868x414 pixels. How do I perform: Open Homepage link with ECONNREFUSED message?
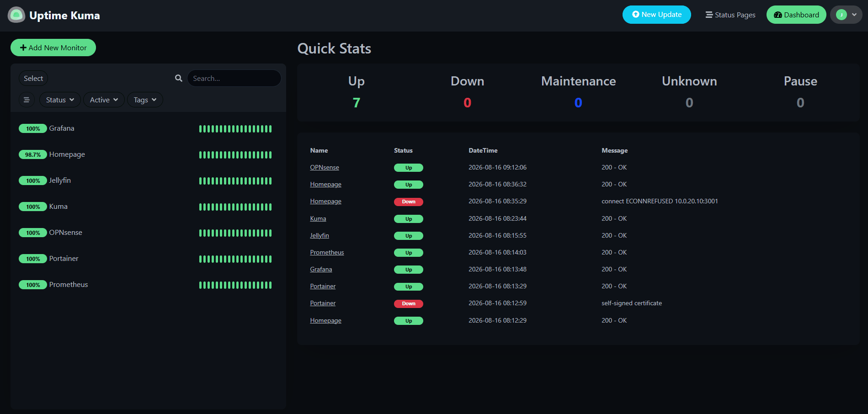point(325,201)
